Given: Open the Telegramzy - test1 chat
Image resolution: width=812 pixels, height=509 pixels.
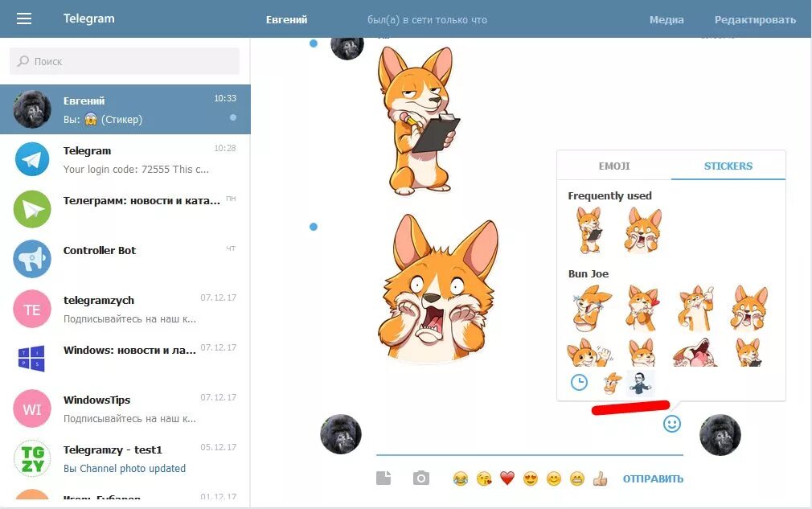Looking at the screenshot, I should point(125,459).
